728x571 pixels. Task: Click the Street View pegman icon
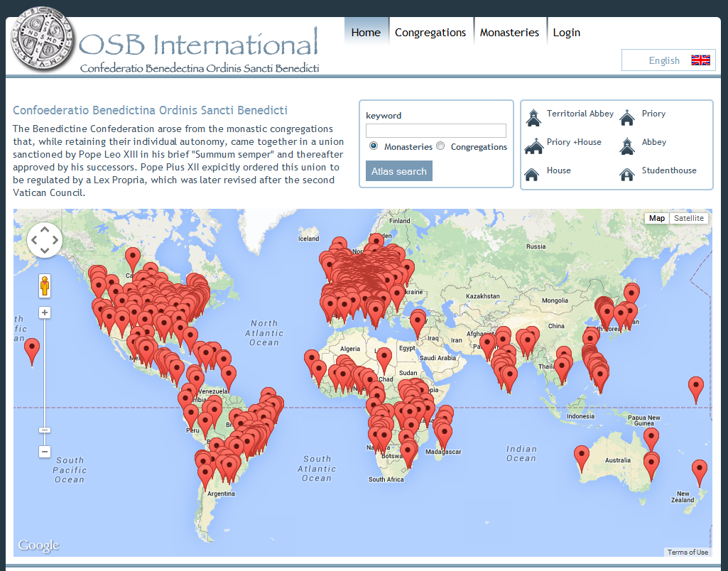click(x=45, y=285)
